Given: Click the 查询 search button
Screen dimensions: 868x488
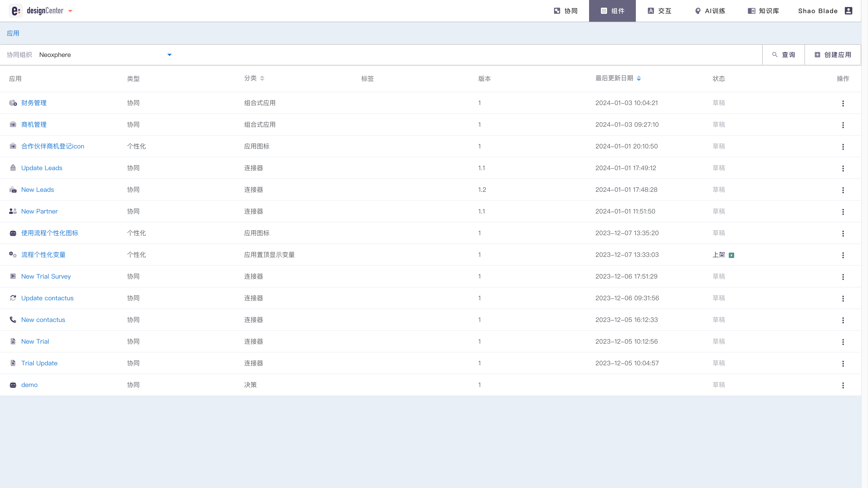Looking at the screenshot, I should click(x=784, y=55).
